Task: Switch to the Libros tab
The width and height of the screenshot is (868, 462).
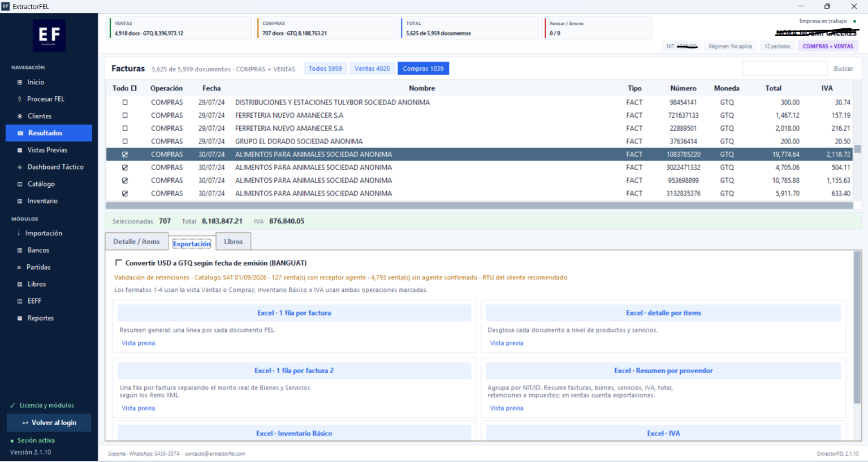Action: tap(234, 241)
